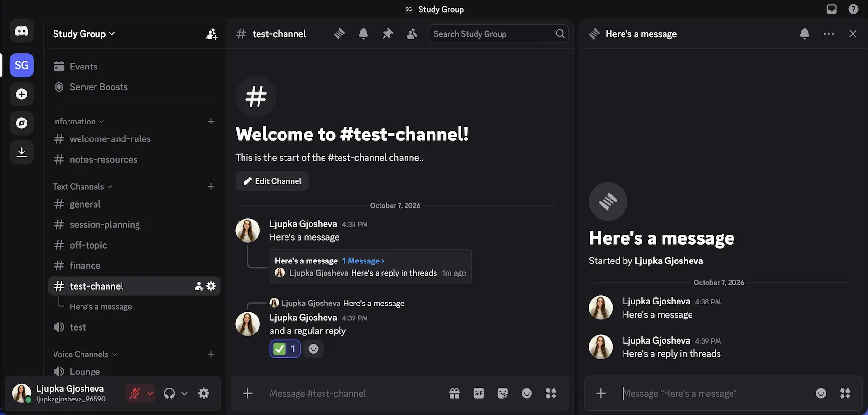The height and width of the screenshot is (415, 868).
Task: Toggle headphones deafen button
Action: pos(169,393)
